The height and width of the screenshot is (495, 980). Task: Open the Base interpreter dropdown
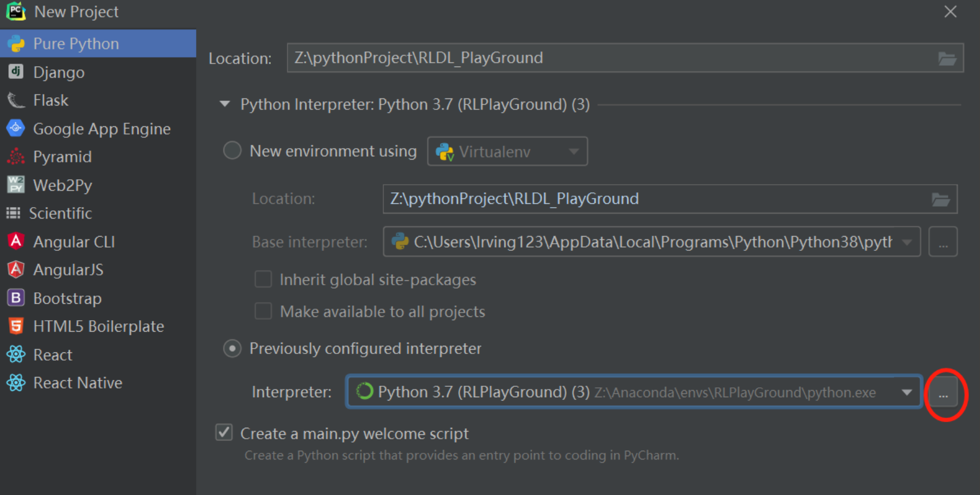pyautogui.click(x=908, y=241)
